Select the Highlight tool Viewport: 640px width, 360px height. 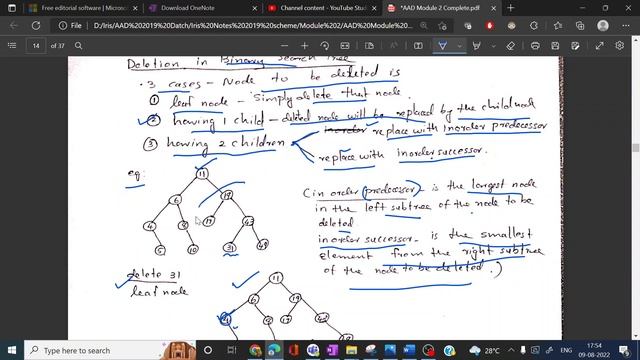476,46
